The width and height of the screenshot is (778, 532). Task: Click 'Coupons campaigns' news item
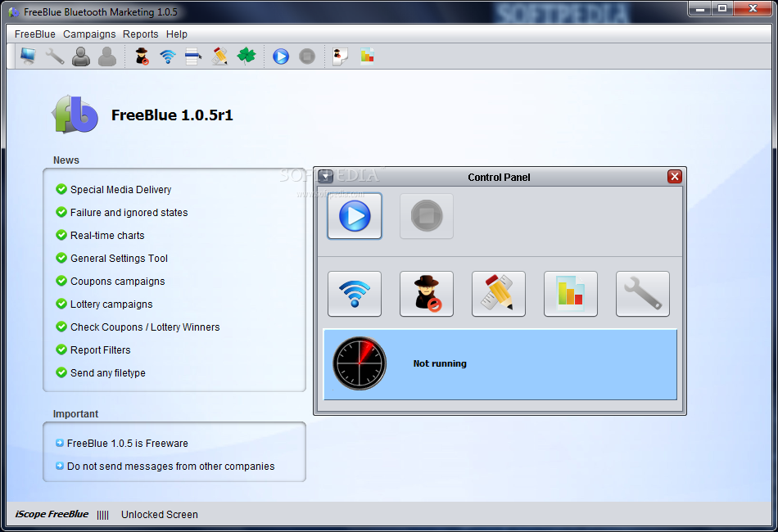[x=118, y=281]
